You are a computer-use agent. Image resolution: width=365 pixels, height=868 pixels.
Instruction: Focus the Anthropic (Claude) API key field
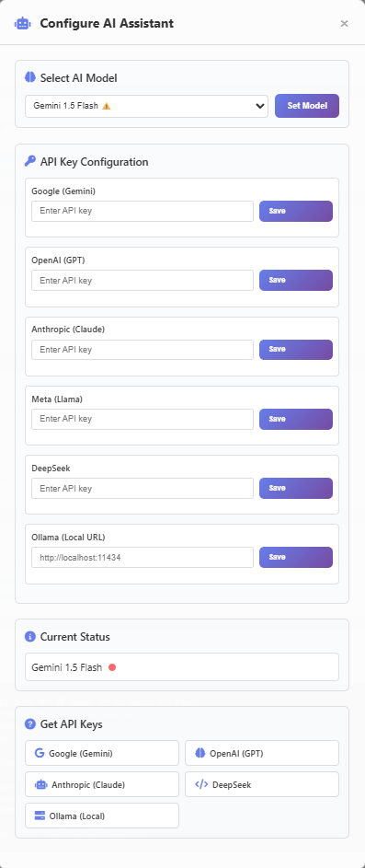[x=143, y=349]
